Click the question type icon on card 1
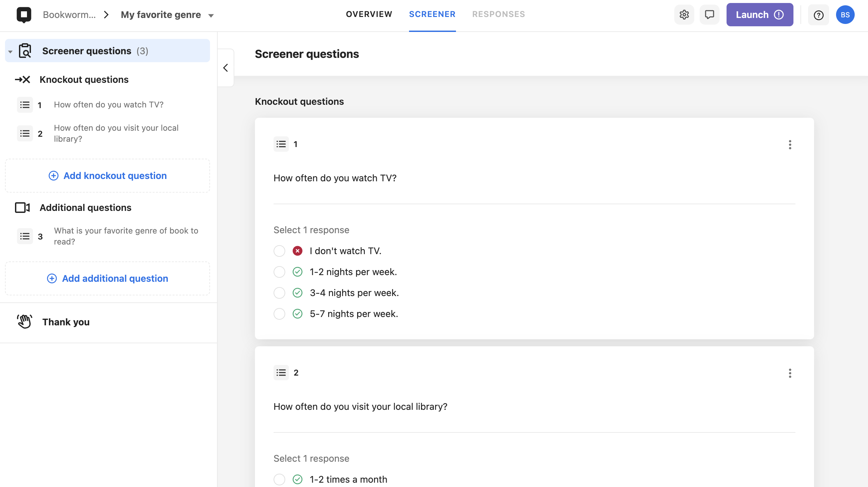Image resolution: width=868 pixels, height=487 pixels. (x=281, y=144)
